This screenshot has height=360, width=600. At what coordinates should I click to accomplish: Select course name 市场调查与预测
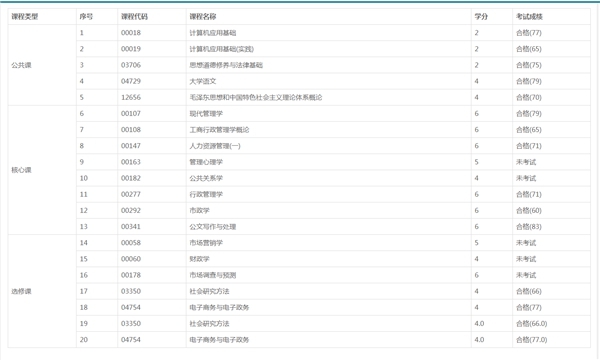click(213, 275)
